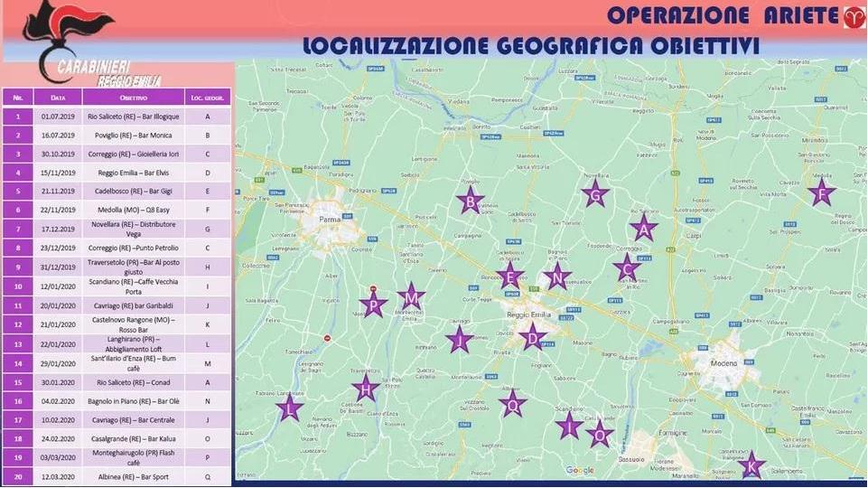
Task: Select star marker P on the map
Action: [x=373, y=305]
